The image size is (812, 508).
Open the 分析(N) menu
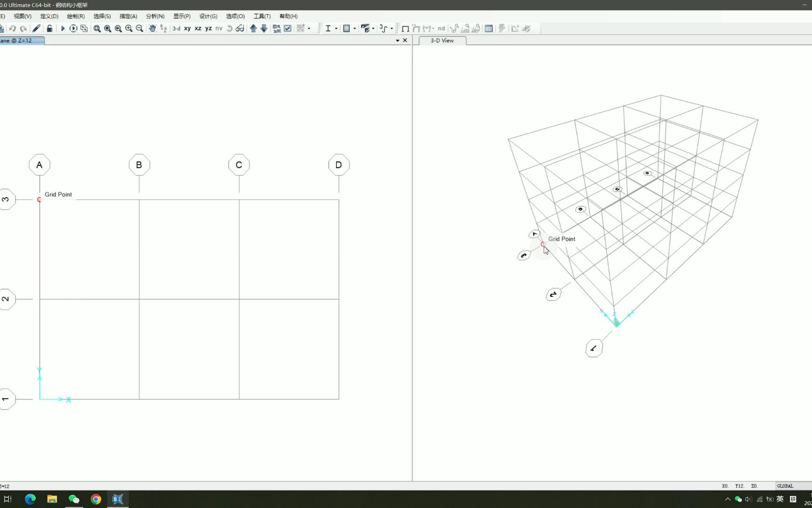click(155, 16)
